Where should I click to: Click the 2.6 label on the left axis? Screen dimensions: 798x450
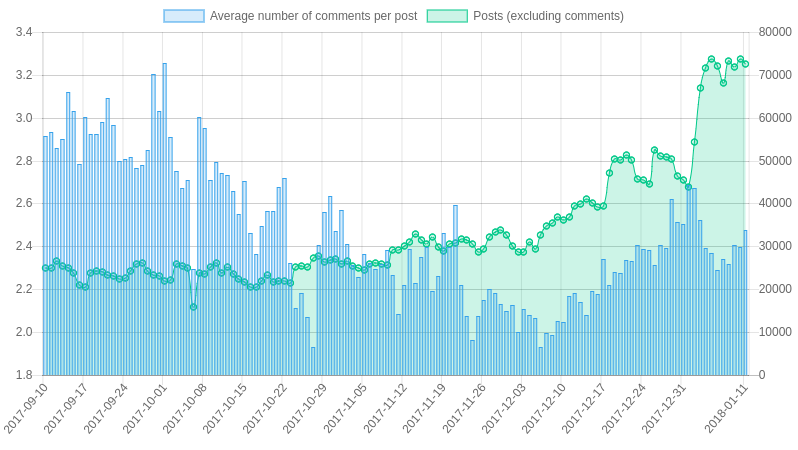tap(24, 203)
